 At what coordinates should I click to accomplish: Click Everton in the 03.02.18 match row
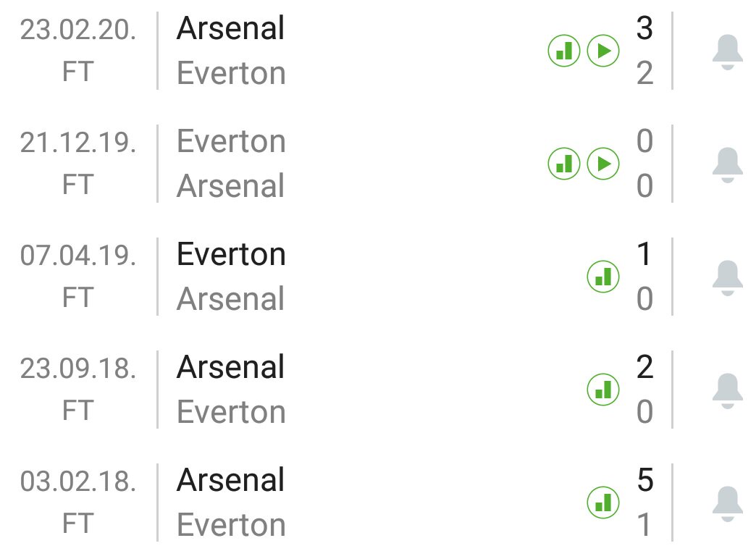pyautogui.click(x=231, y=526)
